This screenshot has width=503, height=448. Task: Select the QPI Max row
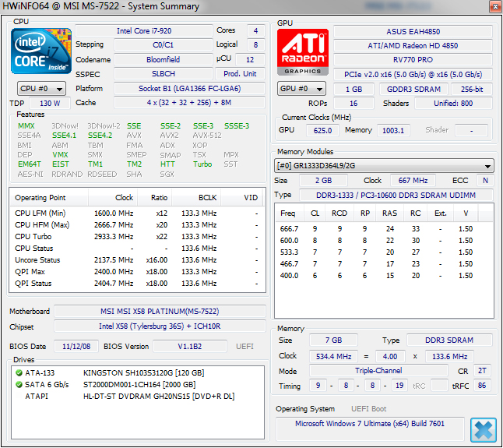[x=137, y=271]
